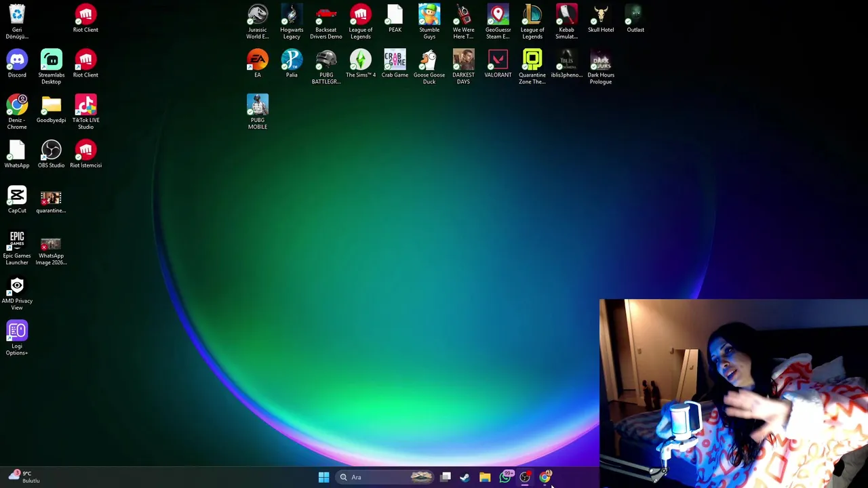The height and width of the screenshot is (488, 868).
Task: Launch Stumble Guys shortcut
Action: coord(429,22)
